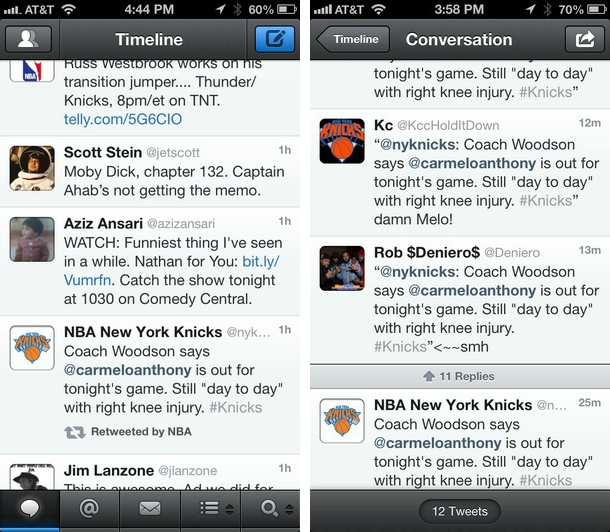
Task: Tap Scott Stein's astronaut avatar
Action: [x=32, y=167]
